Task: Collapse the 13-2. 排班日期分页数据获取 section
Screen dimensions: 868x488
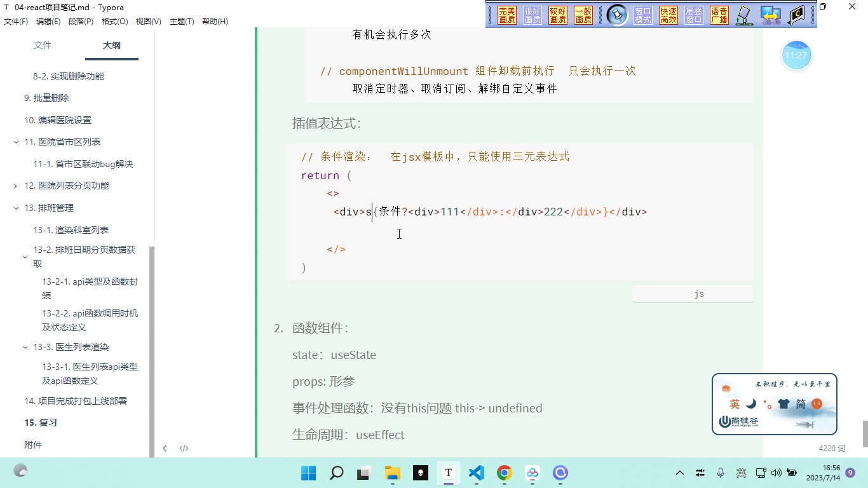Action: pos(25,257)
